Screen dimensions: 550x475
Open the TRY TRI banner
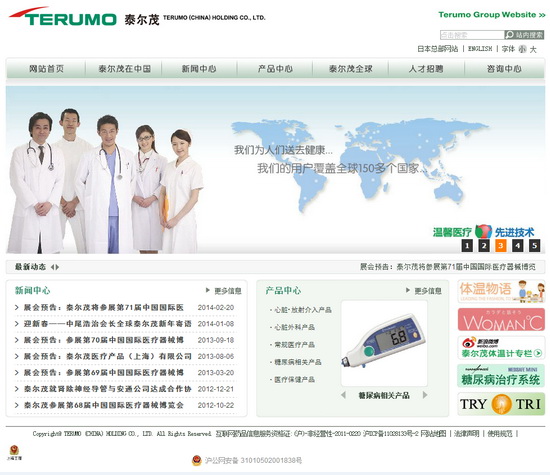[501, 404]
